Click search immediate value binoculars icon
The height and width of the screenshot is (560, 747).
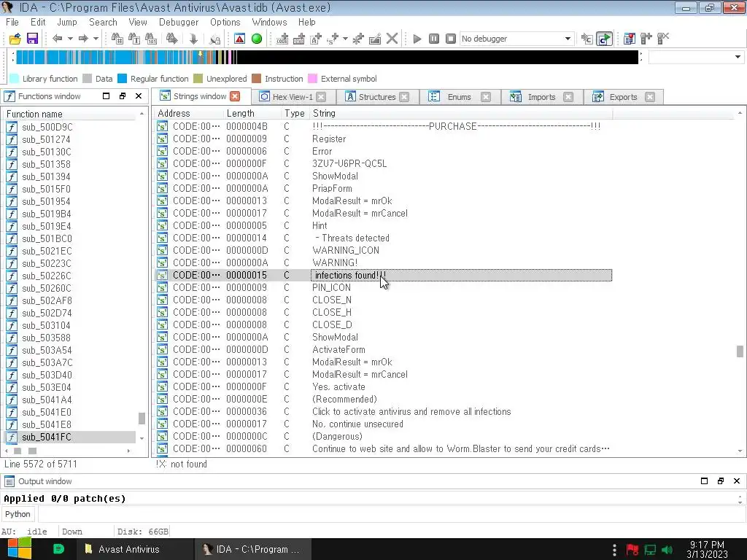click(x=117, y=39)
